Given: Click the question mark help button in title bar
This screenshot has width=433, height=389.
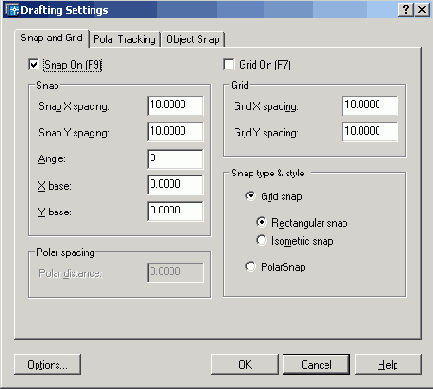Looking at the screenshot, I should pos(406,10).
